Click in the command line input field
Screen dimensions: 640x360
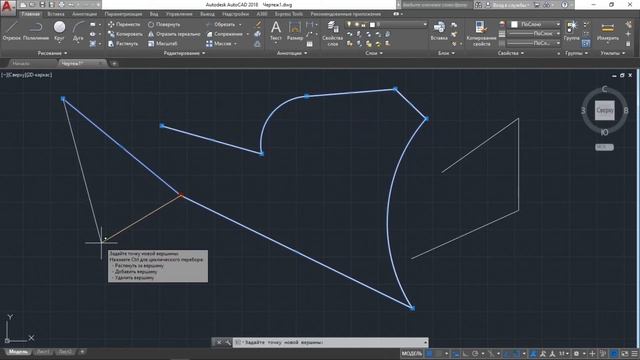pos(331,342)
